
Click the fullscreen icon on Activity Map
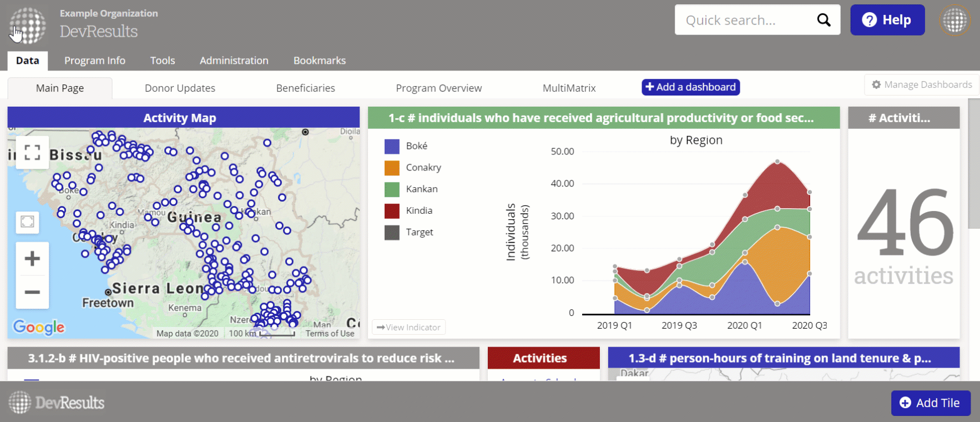[32, 152]
